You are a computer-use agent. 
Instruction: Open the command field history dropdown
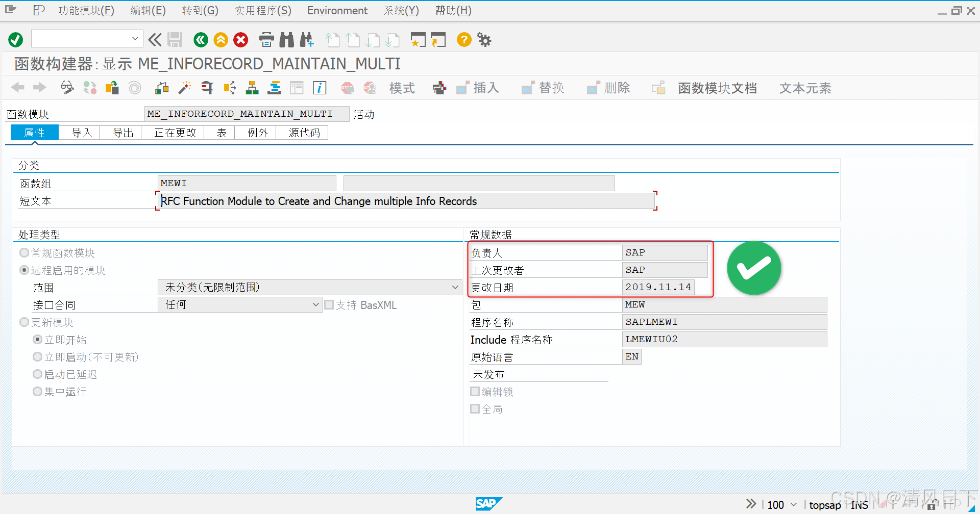(x=135, y=38)
